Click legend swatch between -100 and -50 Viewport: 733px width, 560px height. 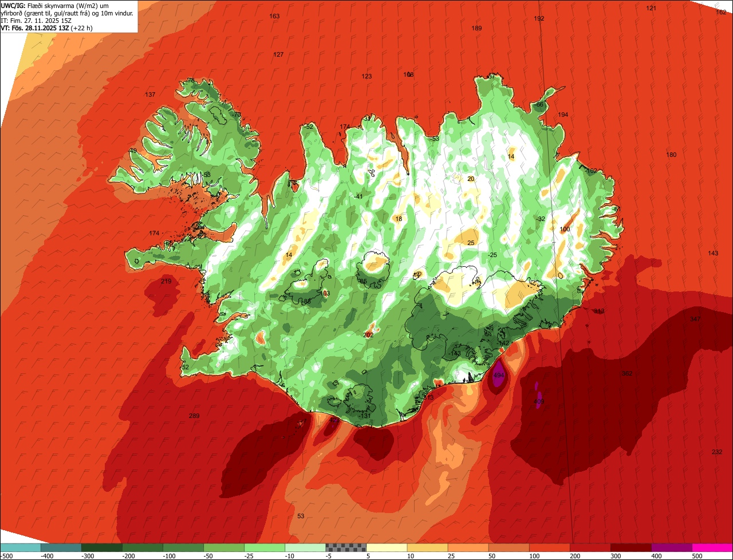click(183, 548)
